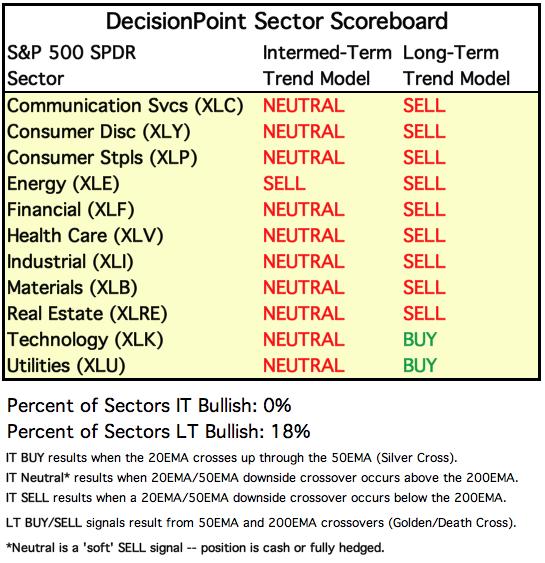Click the Technology (XLK) sector name
The width and height of the screenshot is (545, 563).
click(85, 340)
